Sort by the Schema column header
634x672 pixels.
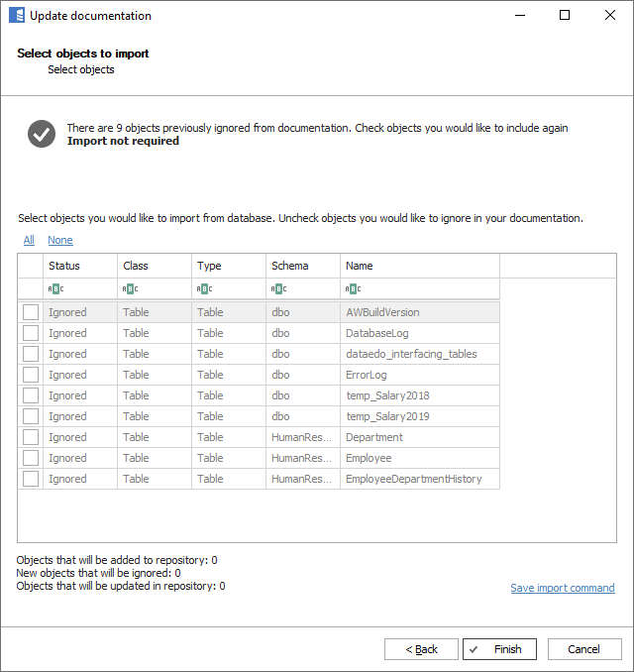(x=302, y=266)
